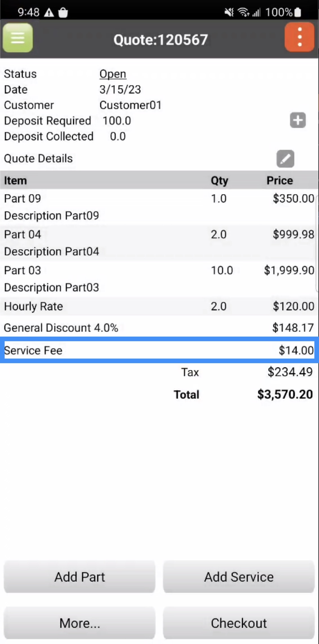The height and width of the screenshot is (644, 319).
Task: Edit Quote Details with the pencil icon
Action: [285, 159]
